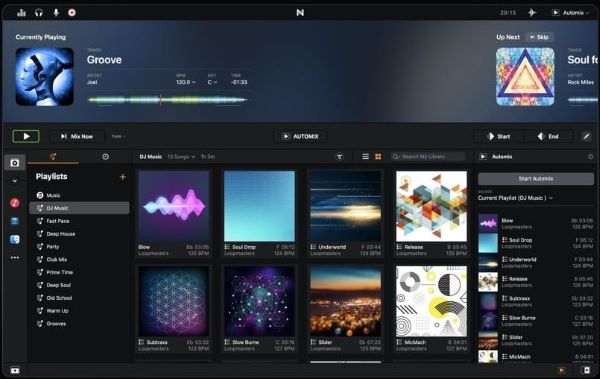
Task: Switch to grid view
Action: click(378, 157)
